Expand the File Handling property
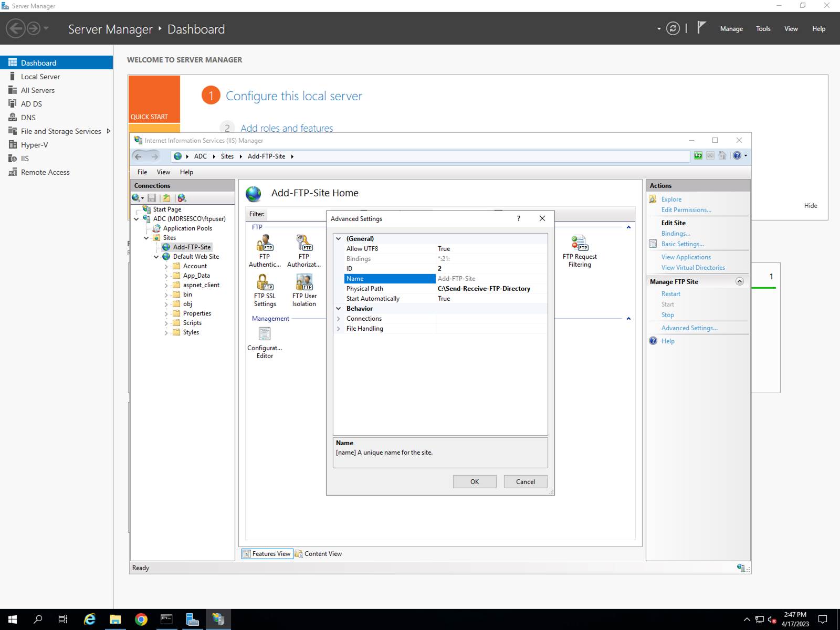This screenshot has width=840, height=630. [339, 329]
